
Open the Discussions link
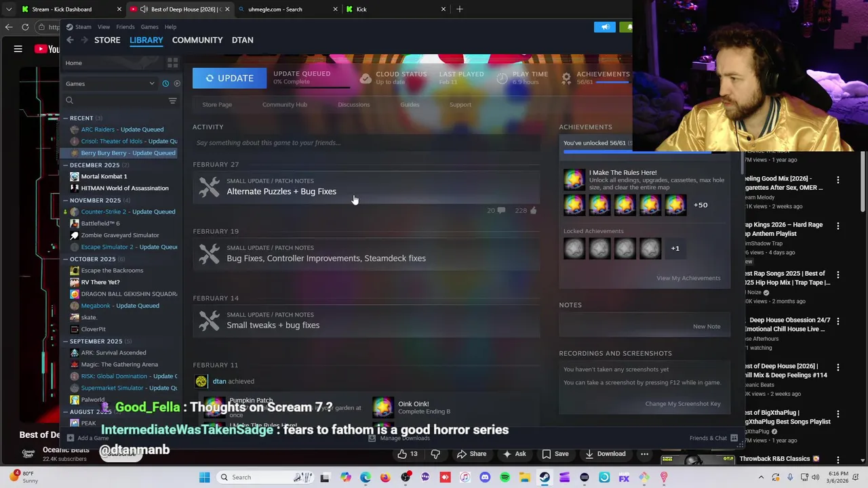point(353,104)
